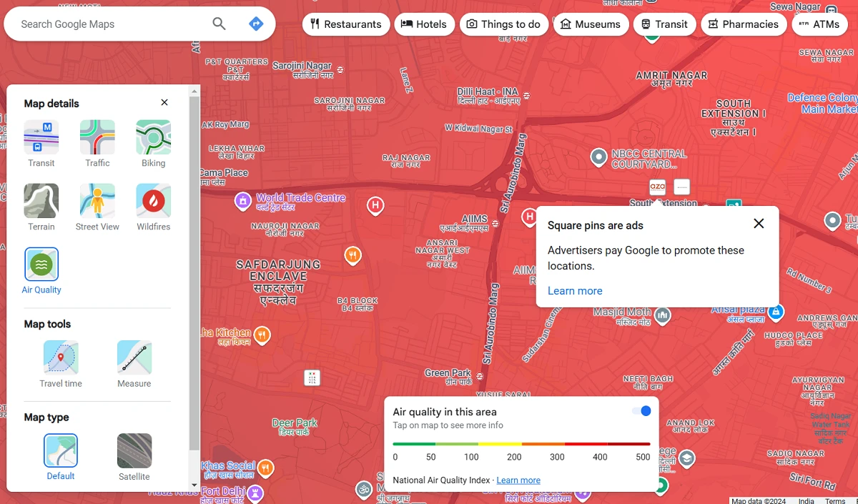Show Things to do nearby
This screenshot has width=858, height=504.
pyautogui.click(x=504, y=24)
